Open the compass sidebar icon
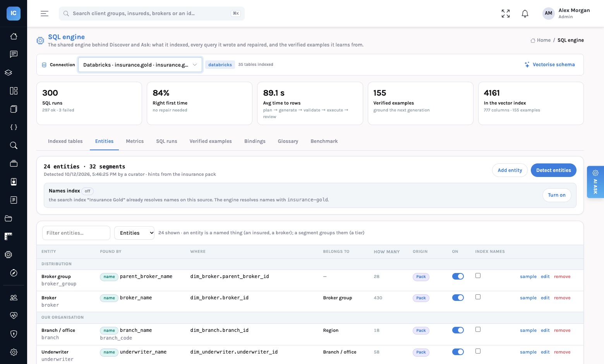 (x=14, y=273)
